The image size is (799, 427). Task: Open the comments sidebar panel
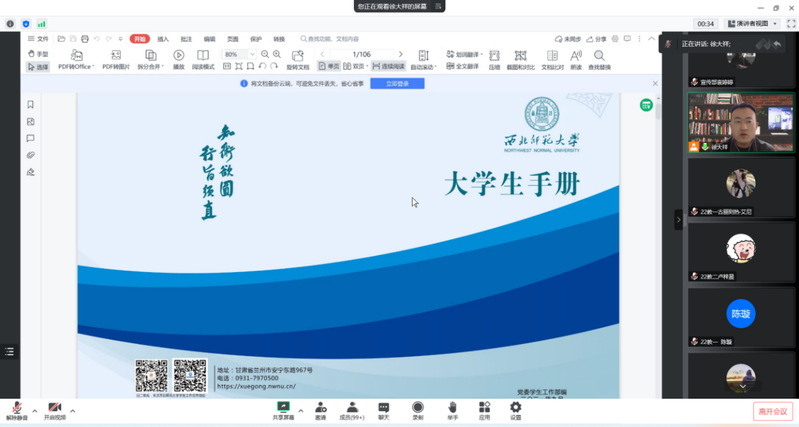(31, 138)
